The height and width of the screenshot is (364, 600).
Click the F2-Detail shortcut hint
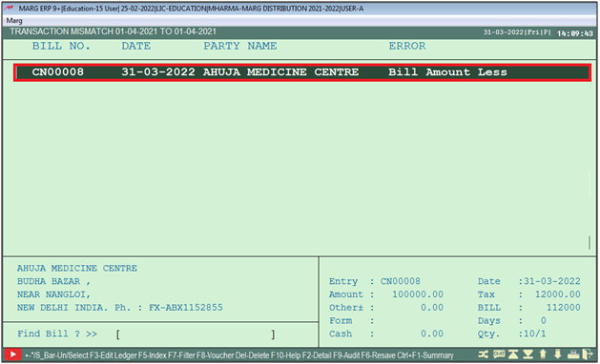(x=317, y=355)
